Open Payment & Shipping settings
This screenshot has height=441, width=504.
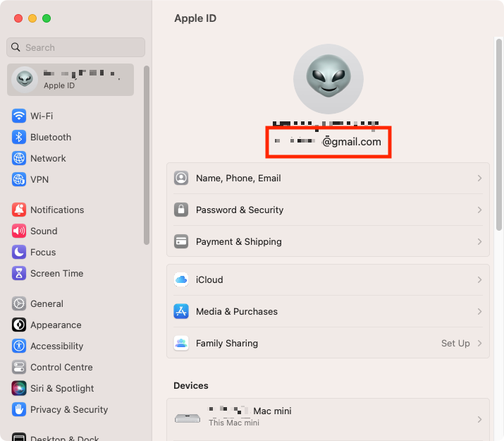(328, 241)
